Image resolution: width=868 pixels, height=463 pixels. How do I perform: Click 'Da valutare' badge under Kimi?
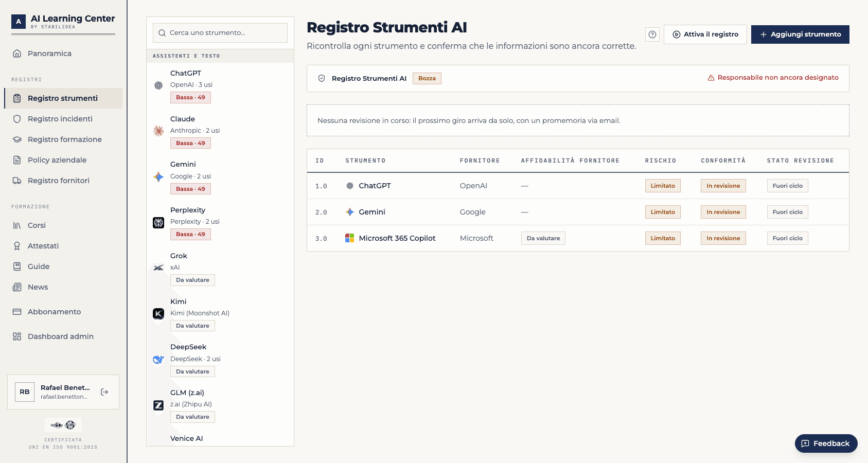coord(192,326)
